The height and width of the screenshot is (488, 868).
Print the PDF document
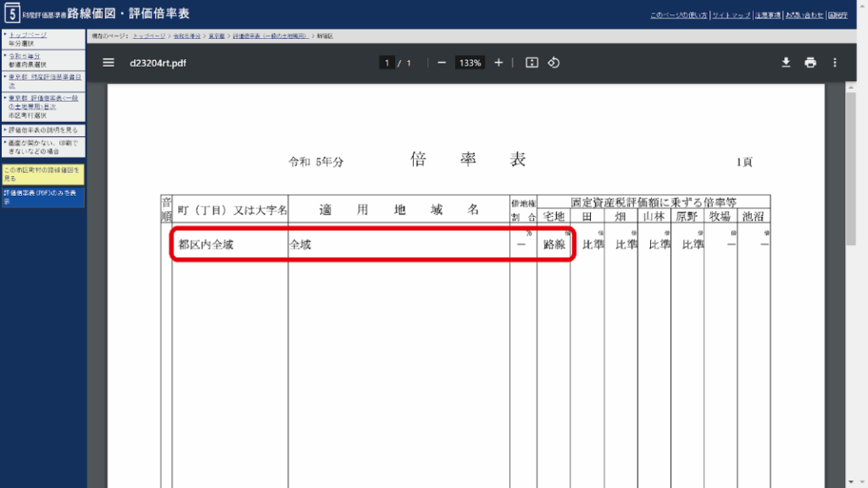tap(810, 63)
